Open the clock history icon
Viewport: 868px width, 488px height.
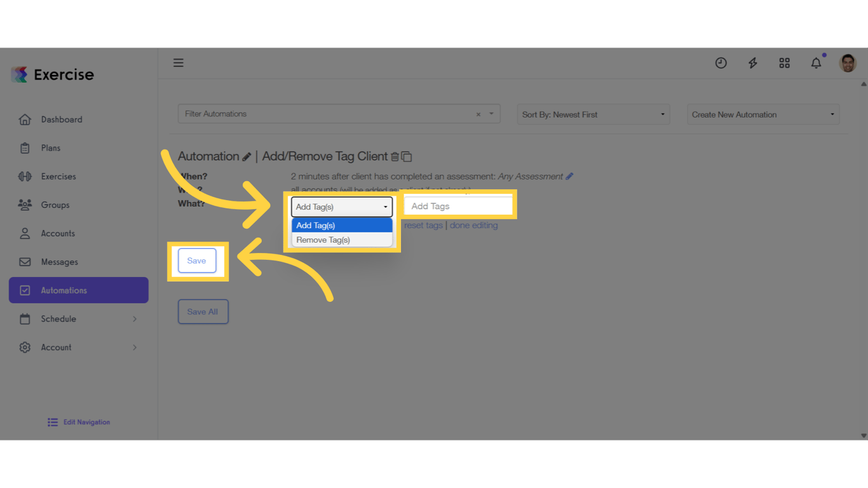(721, 63)
